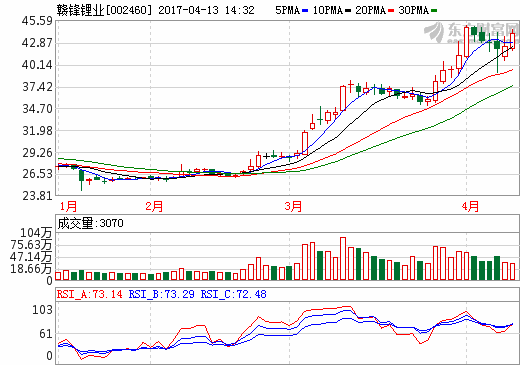Screen dimensions: 520x365
Task: Click the 23.81 price axis label
Action: (x=37, y=196)
